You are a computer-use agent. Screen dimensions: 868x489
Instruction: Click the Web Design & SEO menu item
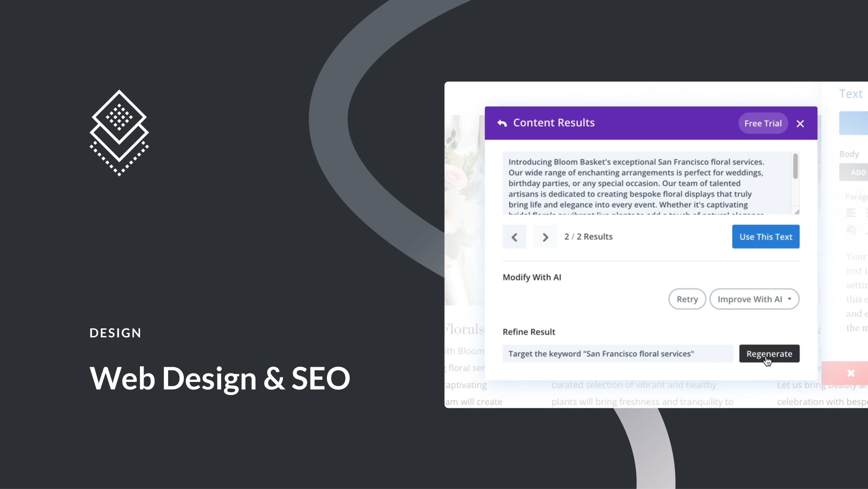(219, 377)
